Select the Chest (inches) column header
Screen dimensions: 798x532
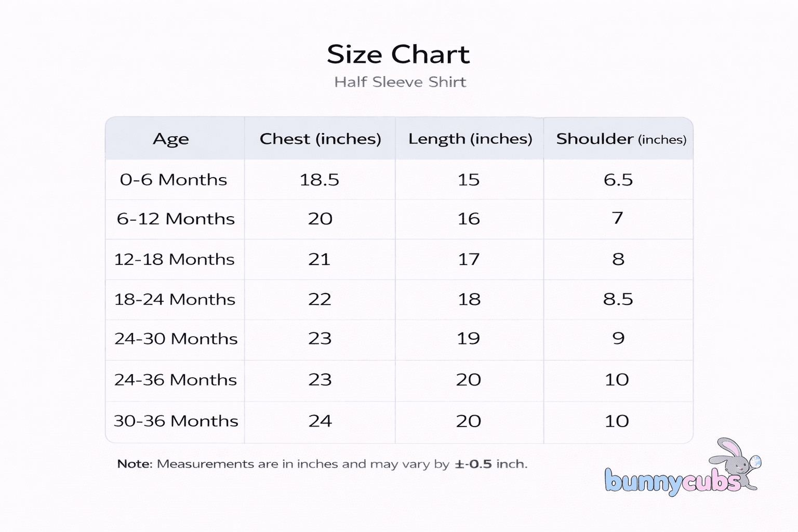pos(320,139)
